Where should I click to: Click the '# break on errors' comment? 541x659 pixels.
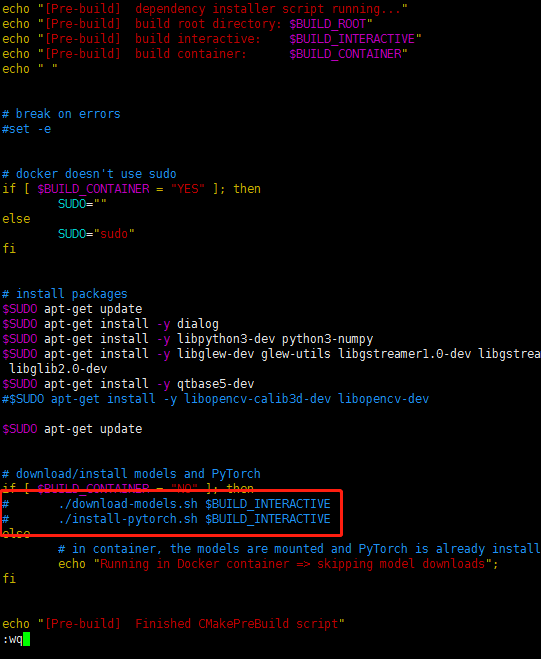click(x=61, y=113)
